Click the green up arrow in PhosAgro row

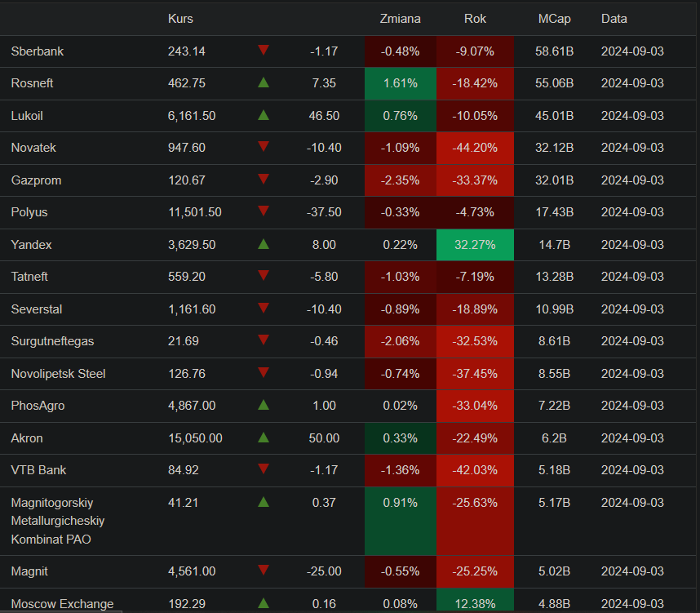click(x=263, y=405)
